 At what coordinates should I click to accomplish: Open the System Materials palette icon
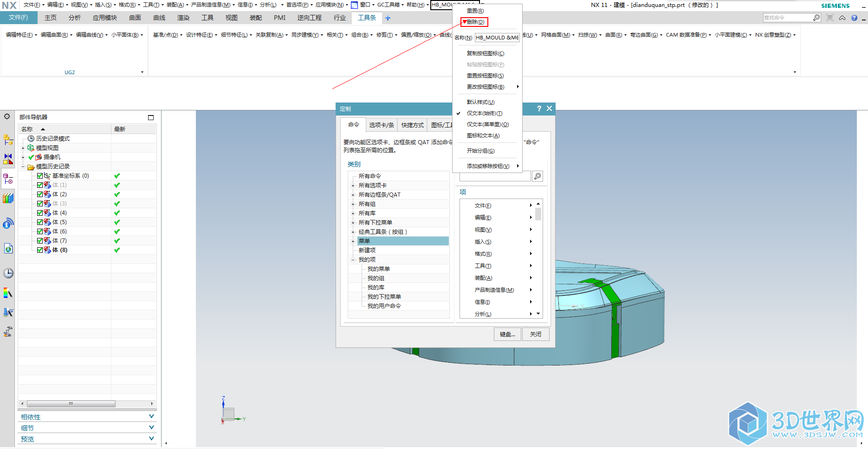(x=8, y=293)
